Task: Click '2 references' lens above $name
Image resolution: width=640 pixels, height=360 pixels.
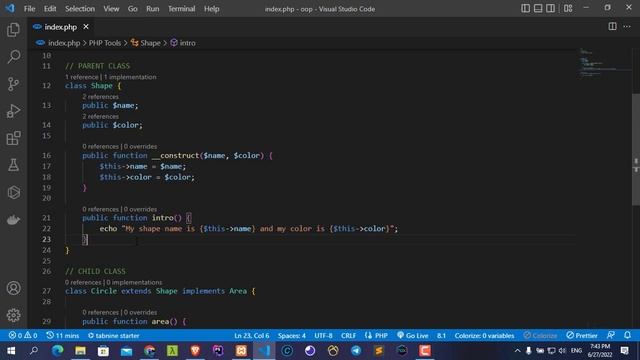Action: (100, 97)
